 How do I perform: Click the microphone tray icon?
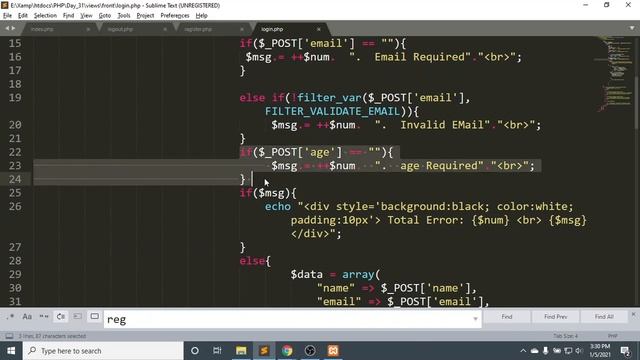click(x=545, y=351)
